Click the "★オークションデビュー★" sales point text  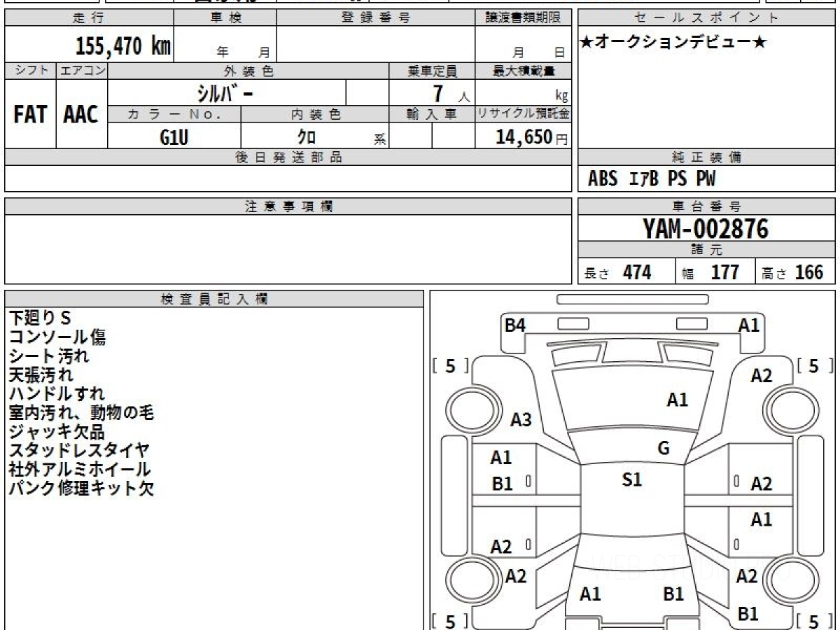tap(673, 42)
